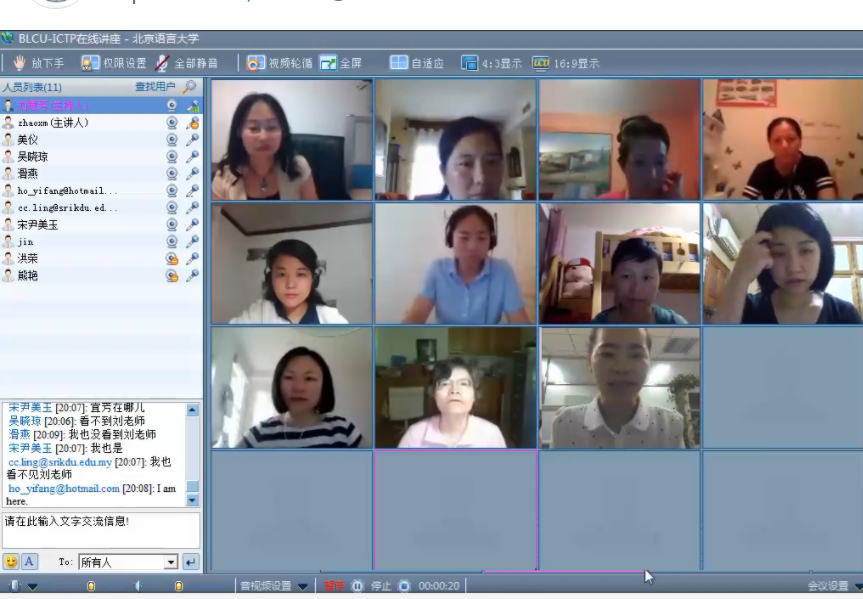The height and width of the screenshot is (599, 863).
Task: Open the 'To: 所有人' recipient dropdown
Action: click(x=170, y=563)
